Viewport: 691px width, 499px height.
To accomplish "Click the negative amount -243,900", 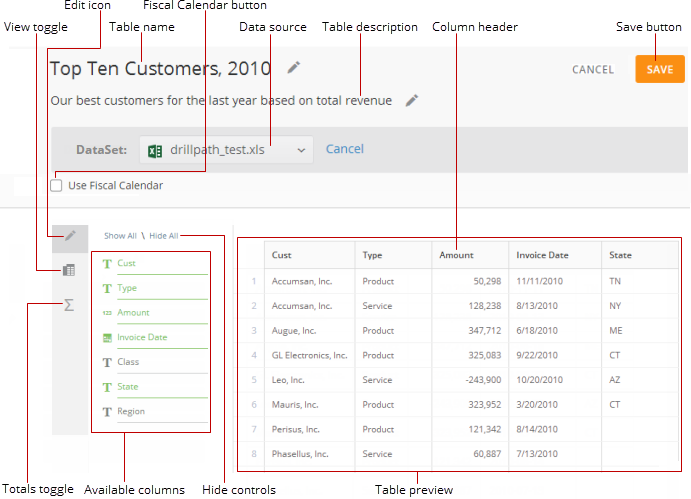I will (483, 380).
